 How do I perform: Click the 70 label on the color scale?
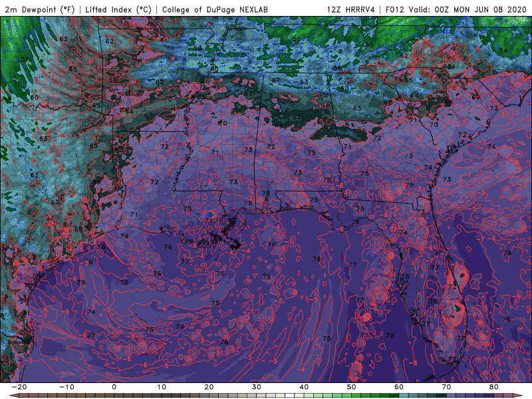tap(446, 387)
